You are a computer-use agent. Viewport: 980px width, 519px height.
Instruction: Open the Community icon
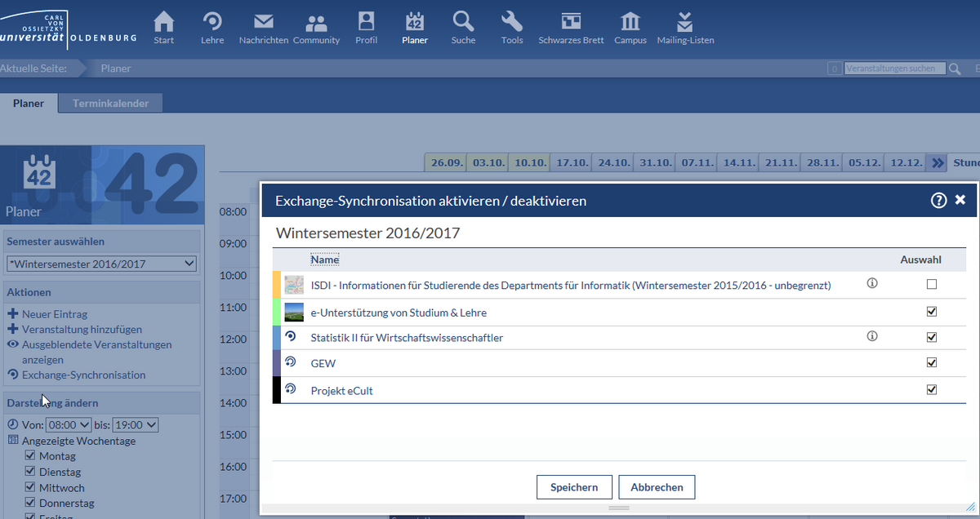pyautogui.click(x=316, y=22)
